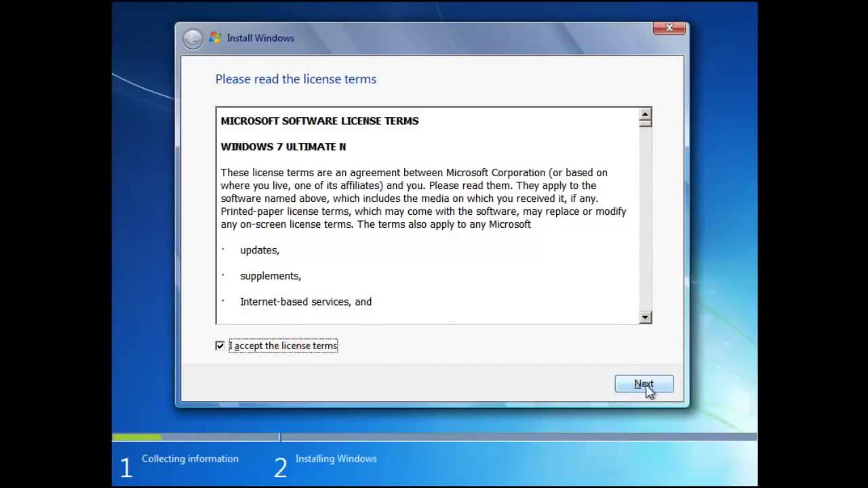Click the 'updates,' bullet item
The image size is (868, 488).
tap(260, 250)
